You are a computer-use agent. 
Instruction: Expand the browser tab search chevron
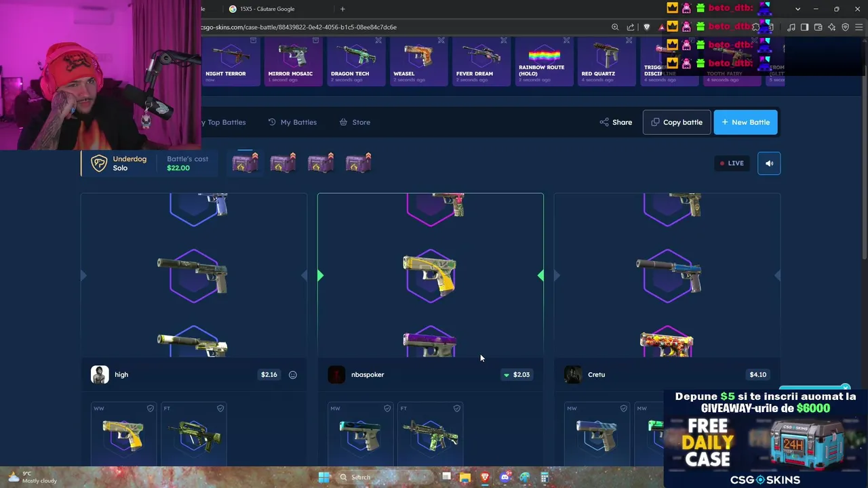point(797,9)
